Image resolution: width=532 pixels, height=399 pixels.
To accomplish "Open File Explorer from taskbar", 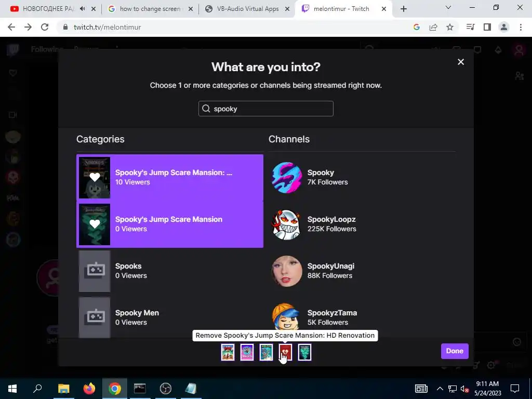I will [63, 389].
